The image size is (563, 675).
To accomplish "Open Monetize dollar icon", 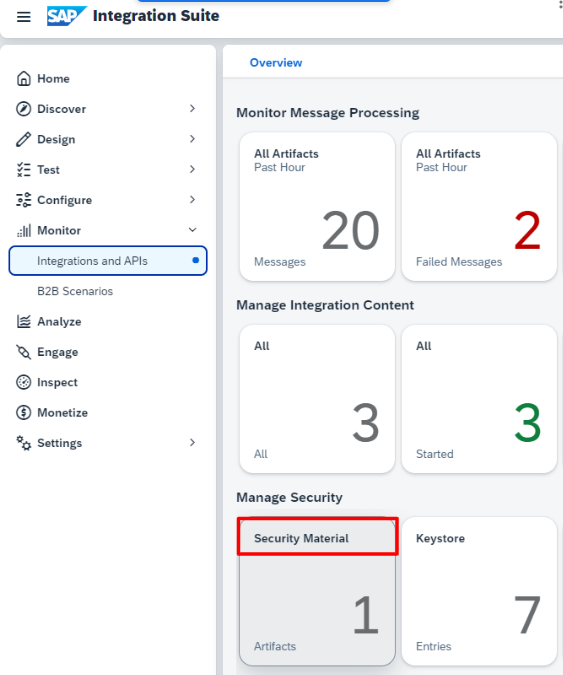I will [x=24, y=412].
